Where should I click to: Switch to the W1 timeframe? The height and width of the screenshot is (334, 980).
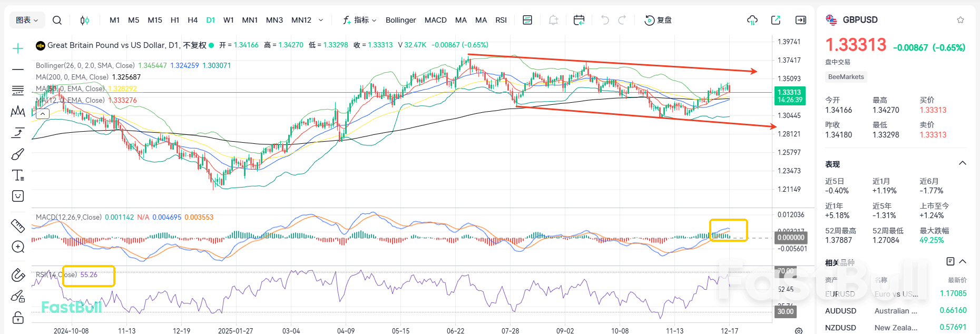(228, 20)
